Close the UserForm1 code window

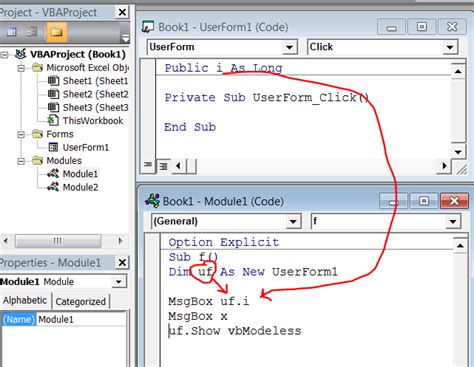click(452, 27)
